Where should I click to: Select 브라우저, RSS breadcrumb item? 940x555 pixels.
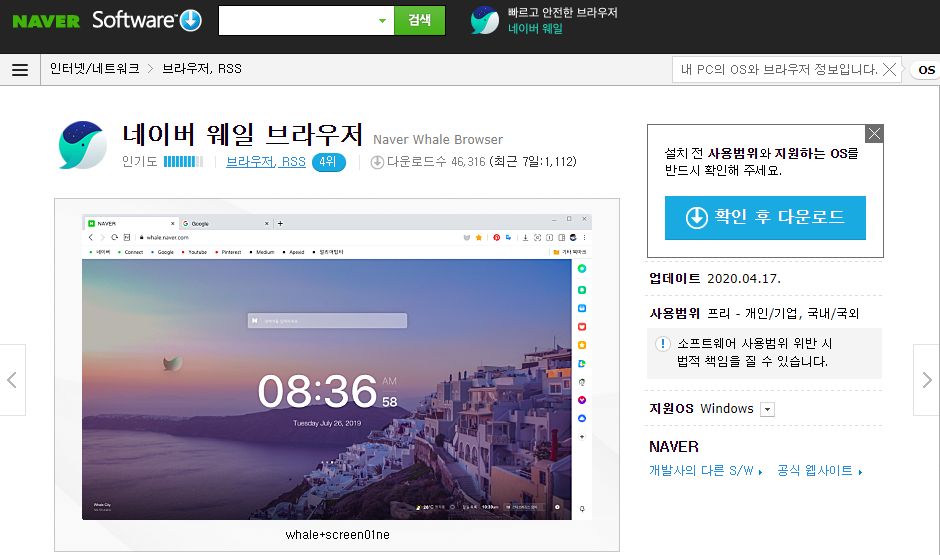click(x=202, y=69)
